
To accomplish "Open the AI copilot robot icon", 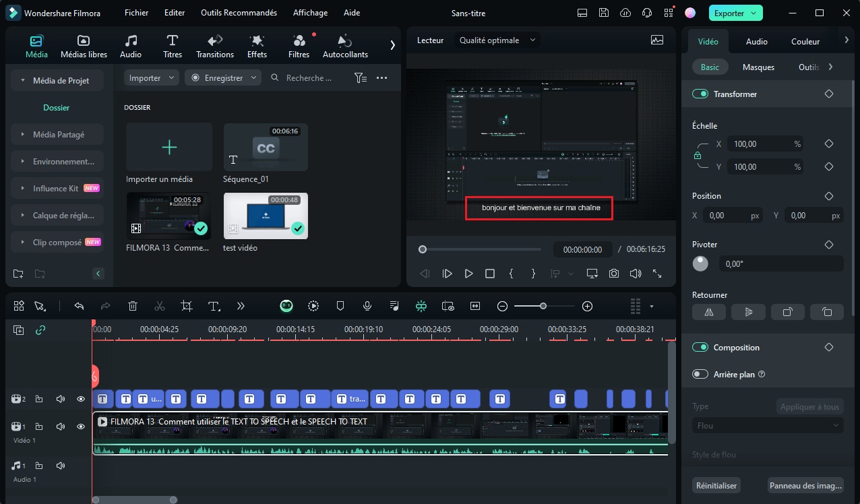I will point(286,306).
